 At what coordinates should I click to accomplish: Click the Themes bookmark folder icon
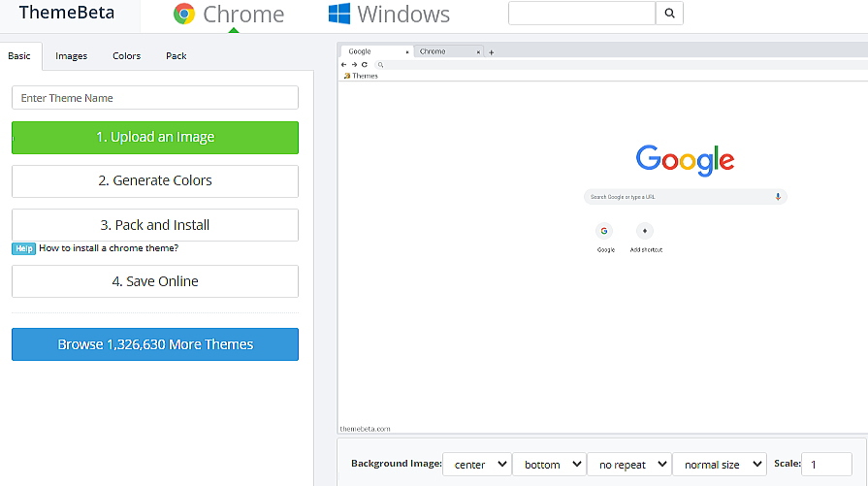coord(347,76)
